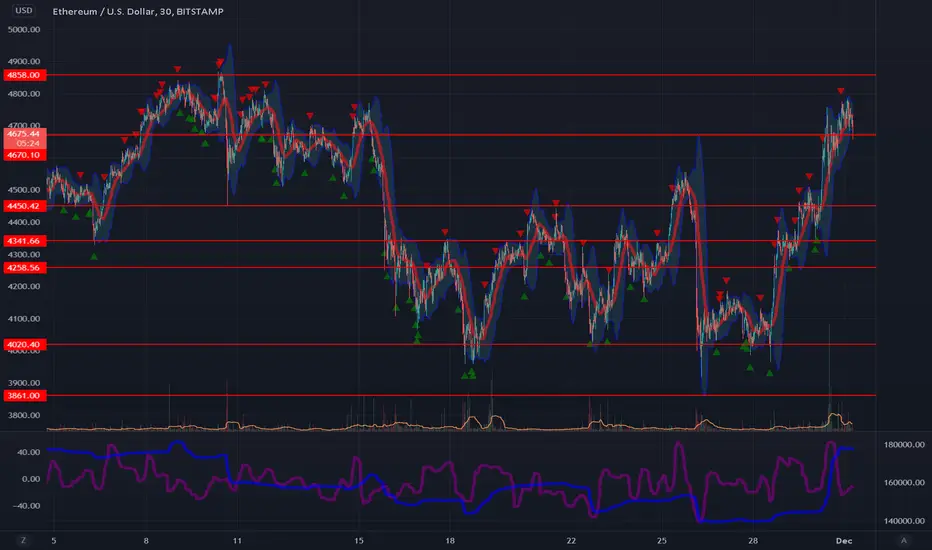932x550 pixels.
Task: Click the 40.00 oscillator axis value
Action: pos(29,452)
